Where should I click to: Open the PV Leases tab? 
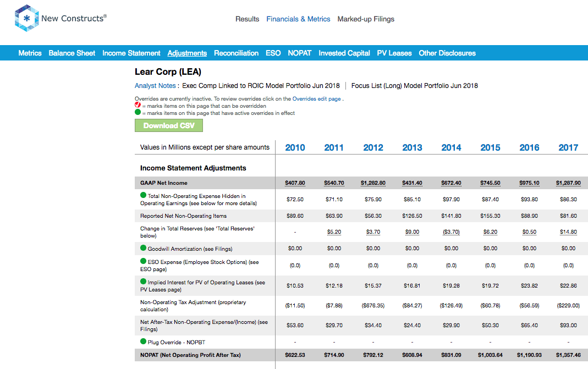pyautogui.click(x=394, y=53)
